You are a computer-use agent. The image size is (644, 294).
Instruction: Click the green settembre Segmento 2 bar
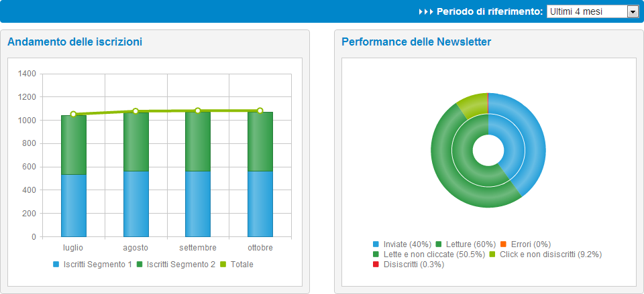(198, 141)
